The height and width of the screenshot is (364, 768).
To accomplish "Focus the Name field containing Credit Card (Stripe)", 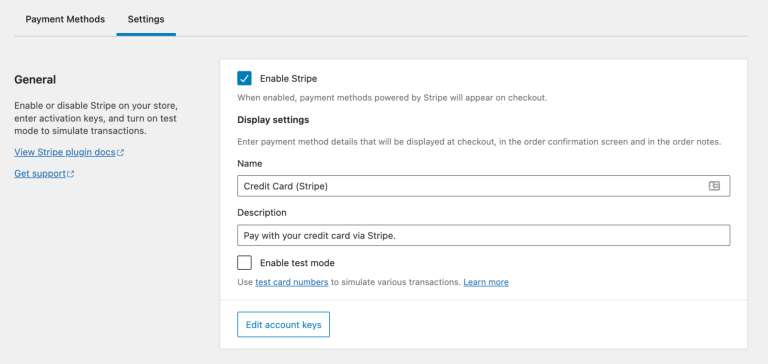I will pyautogui.click(x=483, y=186).
